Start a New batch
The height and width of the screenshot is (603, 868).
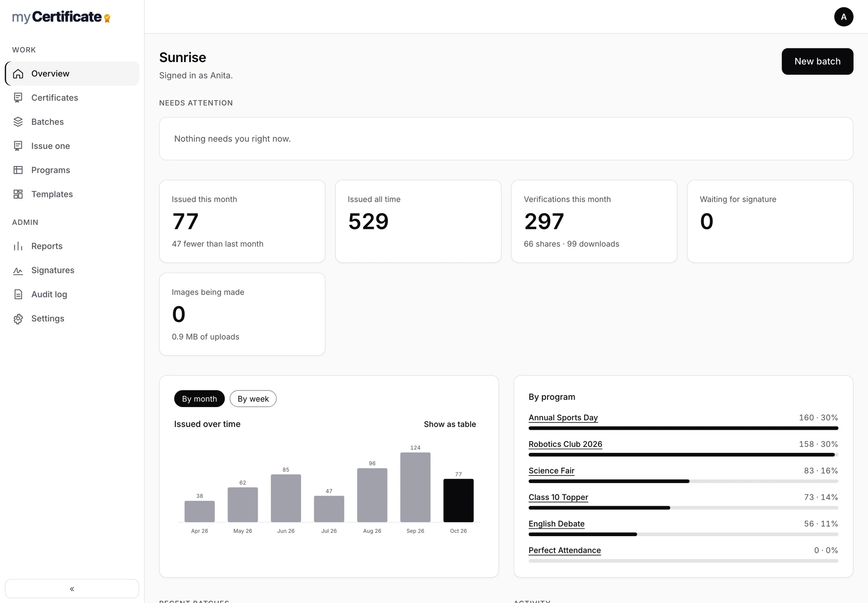click(817, 62)
